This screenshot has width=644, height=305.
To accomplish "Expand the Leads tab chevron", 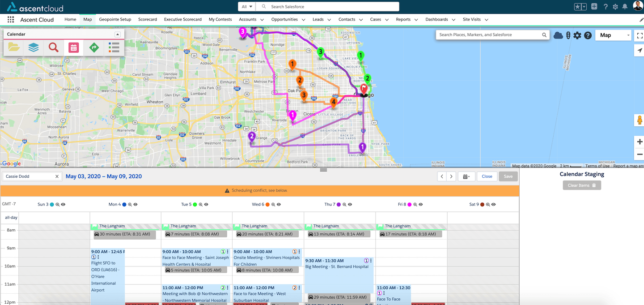I will [329, 20].
